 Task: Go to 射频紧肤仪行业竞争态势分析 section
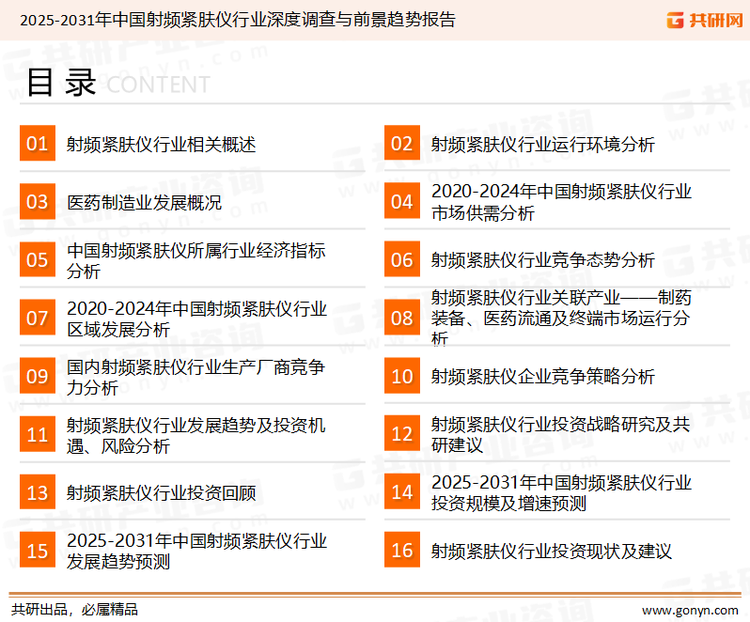click(x=543, y=260)
